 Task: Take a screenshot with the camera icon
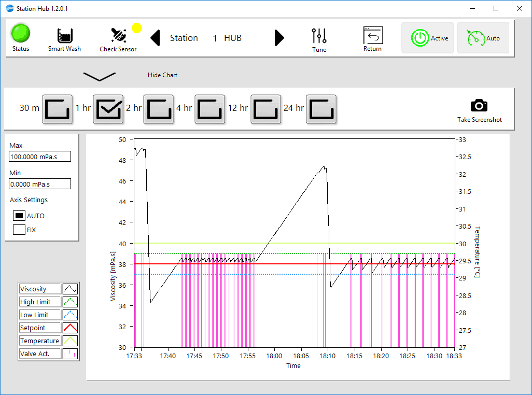tap(479, 105)
